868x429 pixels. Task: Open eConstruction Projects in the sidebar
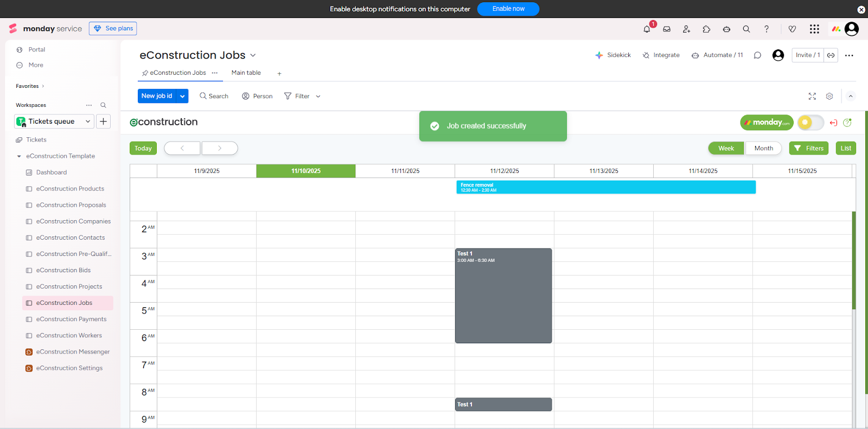(69, 286)
